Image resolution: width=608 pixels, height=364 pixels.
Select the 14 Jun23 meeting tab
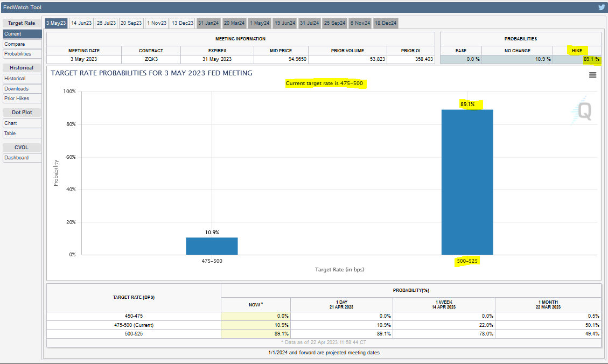click(81, 23)
